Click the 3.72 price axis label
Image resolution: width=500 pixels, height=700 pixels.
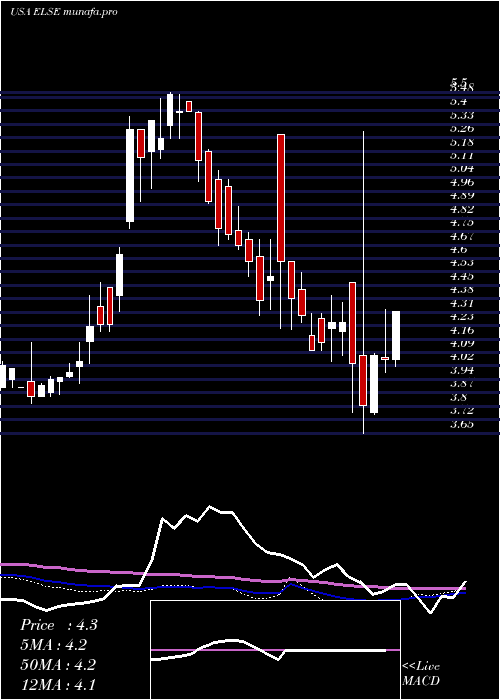click(x=462, y=410)
